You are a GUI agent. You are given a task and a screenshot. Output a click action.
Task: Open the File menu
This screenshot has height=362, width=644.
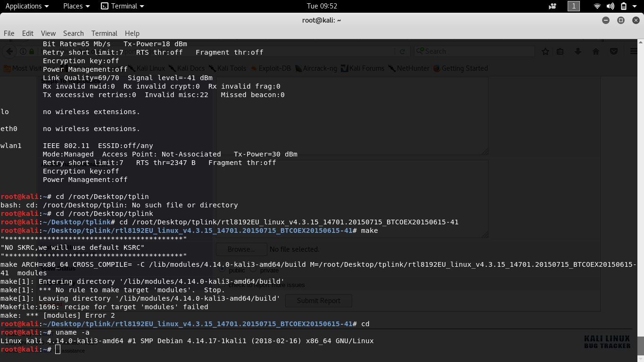[9, 33]
